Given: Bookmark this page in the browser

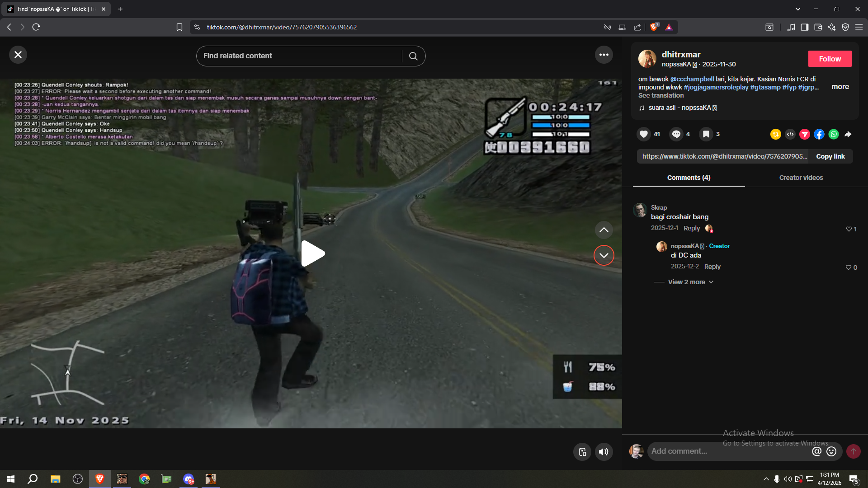Looking at the screenshot, I should 179,27.
